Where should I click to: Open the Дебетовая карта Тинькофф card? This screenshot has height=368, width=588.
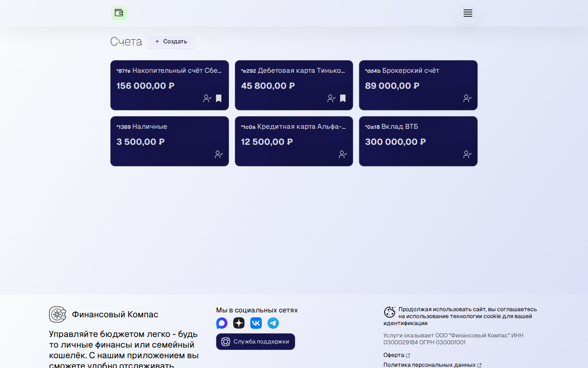pos(294,85)
